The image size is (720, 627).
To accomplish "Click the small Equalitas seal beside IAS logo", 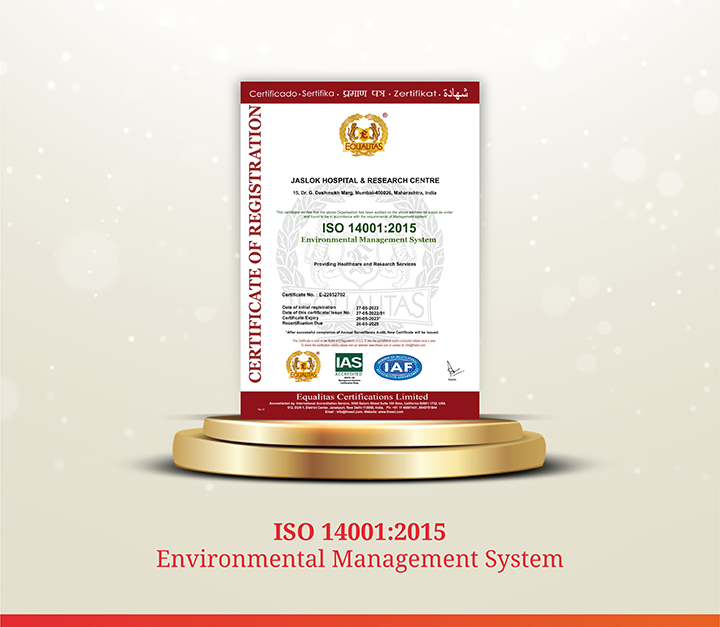I will pyautogui.click(x=303, y=366).
